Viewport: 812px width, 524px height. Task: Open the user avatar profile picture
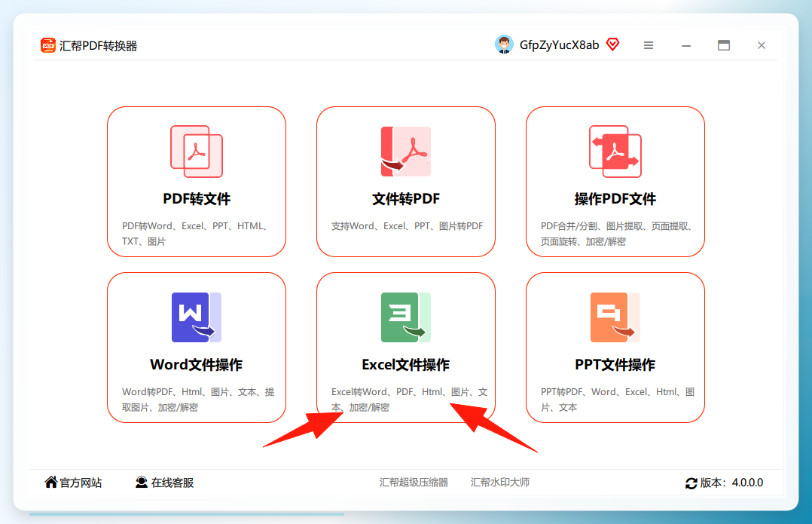click(x=504, y=44)
